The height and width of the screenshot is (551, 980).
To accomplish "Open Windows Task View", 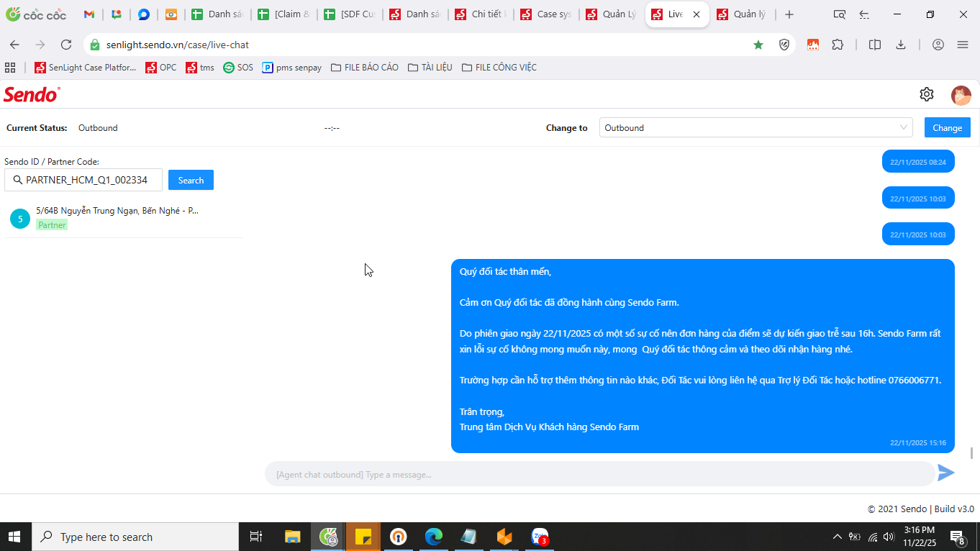I will pyautogui.click(x=255, y=537).
